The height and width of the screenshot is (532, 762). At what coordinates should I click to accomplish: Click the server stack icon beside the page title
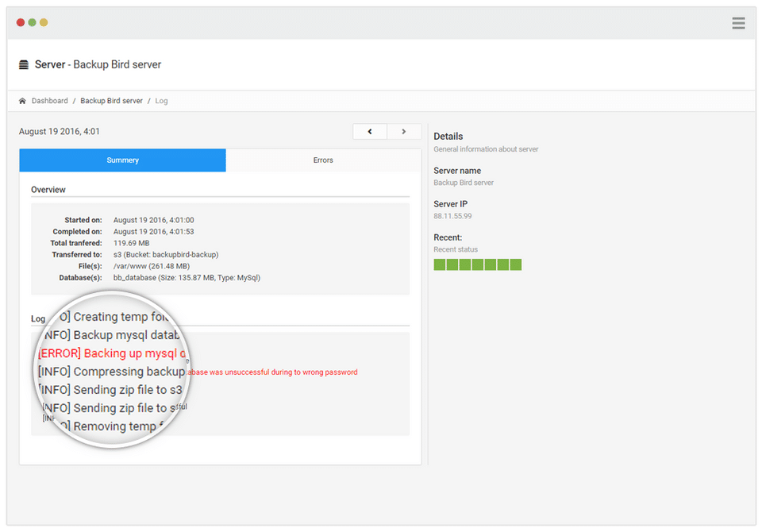point(23,64)
